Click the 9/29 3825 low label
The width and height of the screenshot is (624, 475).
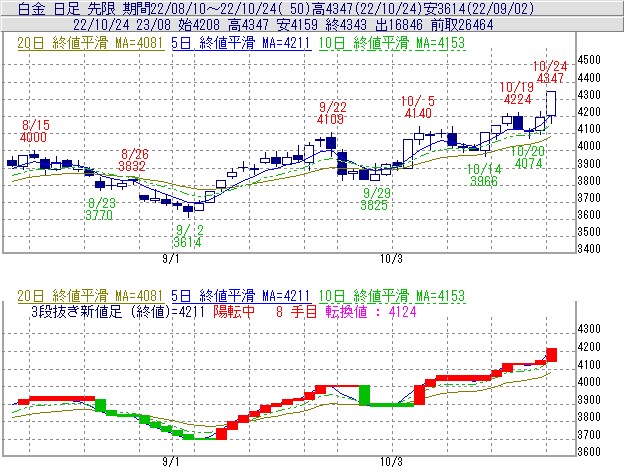tap(375, 199)
